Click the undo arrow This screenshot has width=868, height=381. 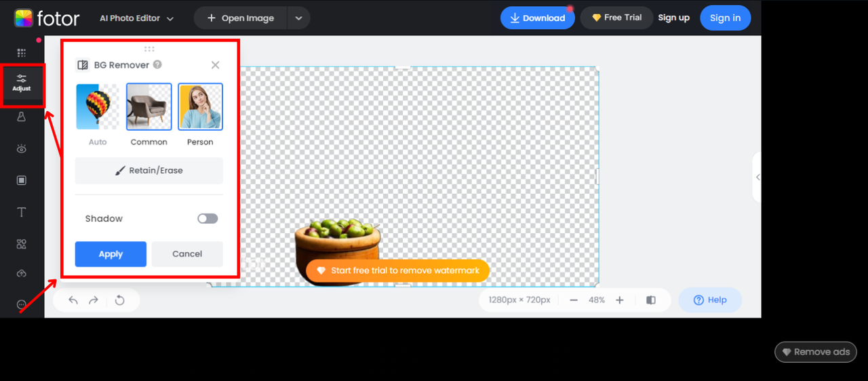[73, 300]
